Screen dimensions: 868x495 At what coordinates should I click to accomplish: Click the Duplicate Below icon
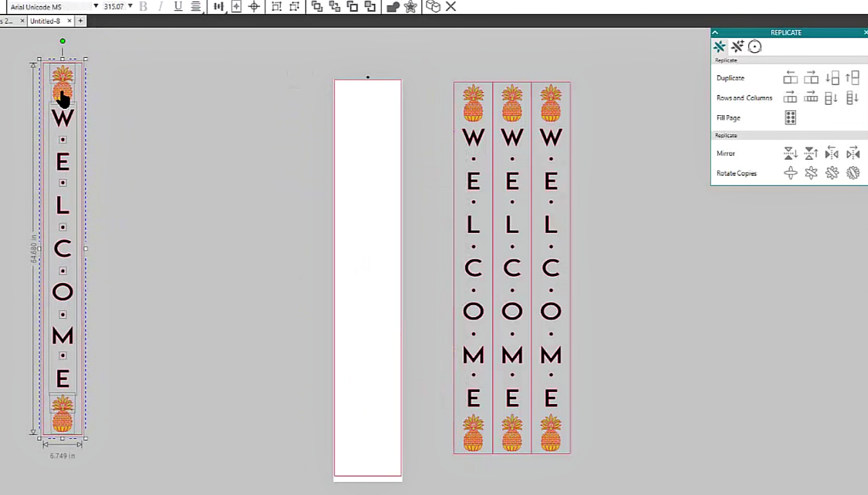(x=832, y=78)
